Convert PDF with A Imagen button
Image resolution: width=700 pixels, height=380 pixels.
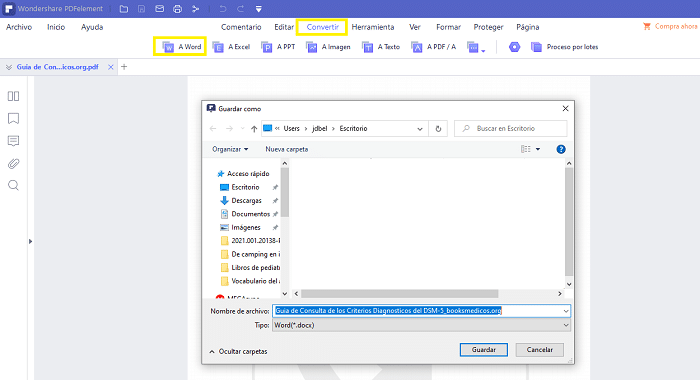pos(328,47)
